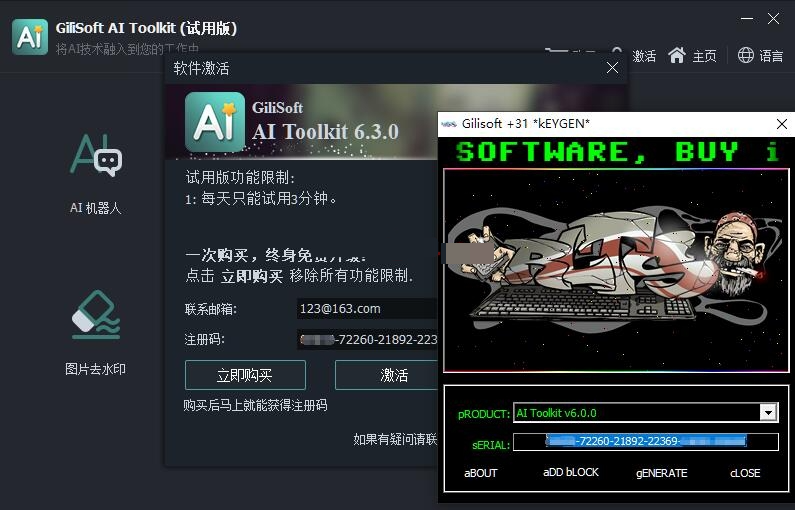Close the GiliSoft AI Toolkit main window

tap(774, 19)
